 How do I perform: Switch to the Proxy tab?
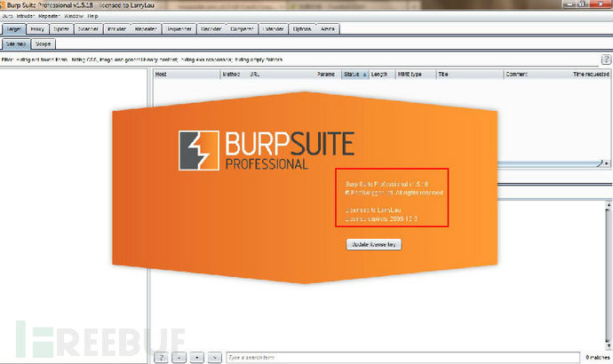point(37,29)
